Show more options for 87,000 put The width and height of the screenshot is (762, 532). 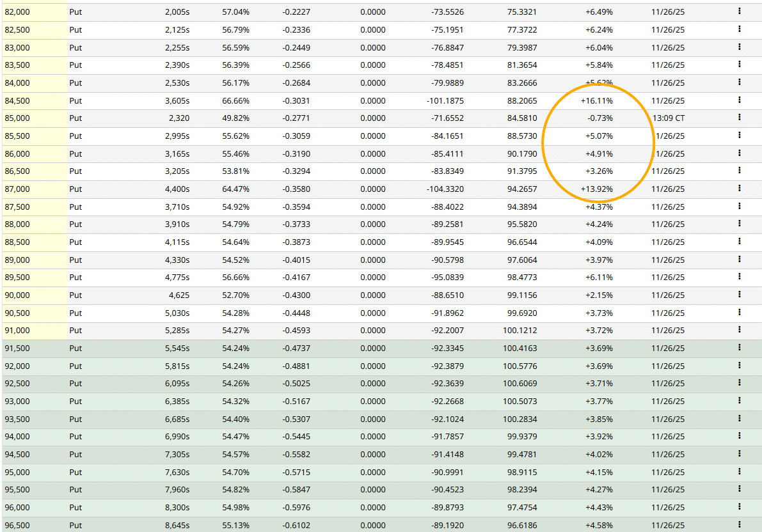tap(739, 189)
